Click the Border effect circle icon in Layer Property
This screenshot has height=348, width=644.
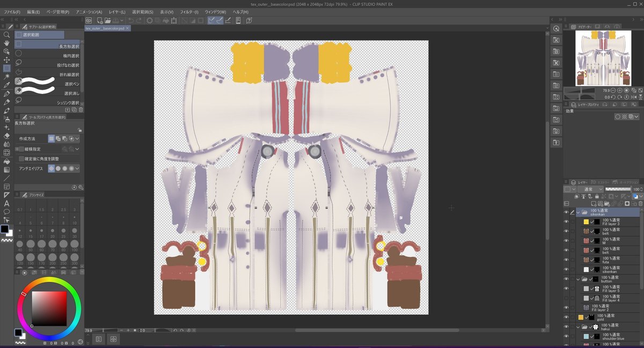(x=618, y=116)
